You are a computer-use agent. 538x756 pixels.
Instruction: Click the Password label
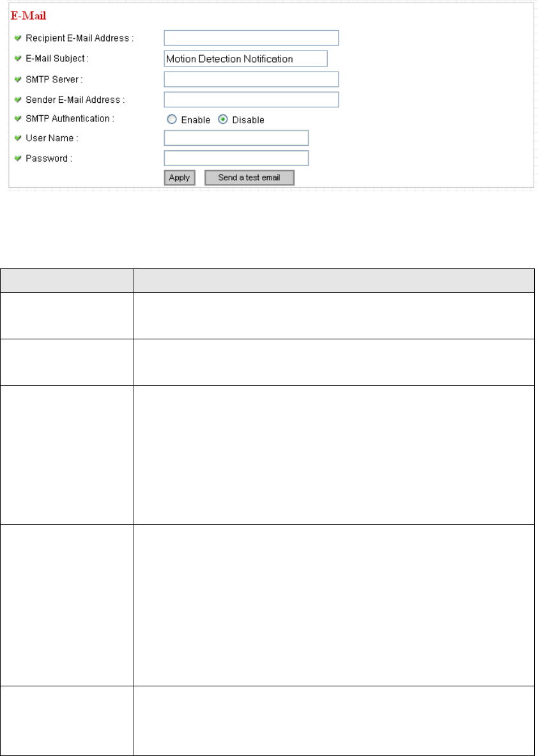click(49, 158)
